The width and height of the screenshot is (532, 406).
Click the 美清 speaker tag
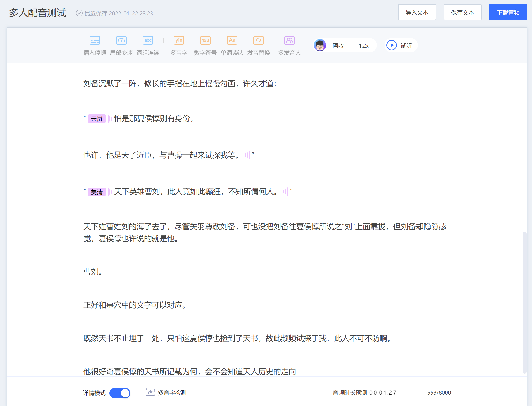click(97, 192)
